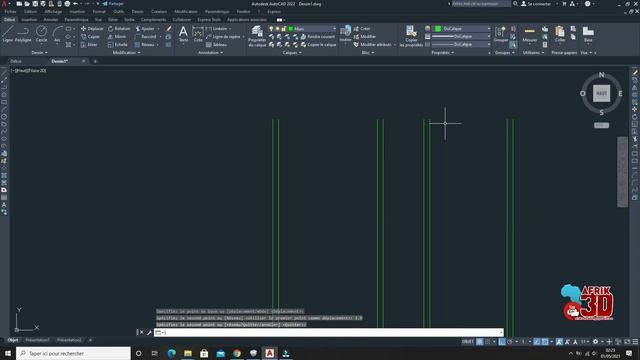Open the layer name dropdown list
The image size is (640, 360).
coord(334,29)
